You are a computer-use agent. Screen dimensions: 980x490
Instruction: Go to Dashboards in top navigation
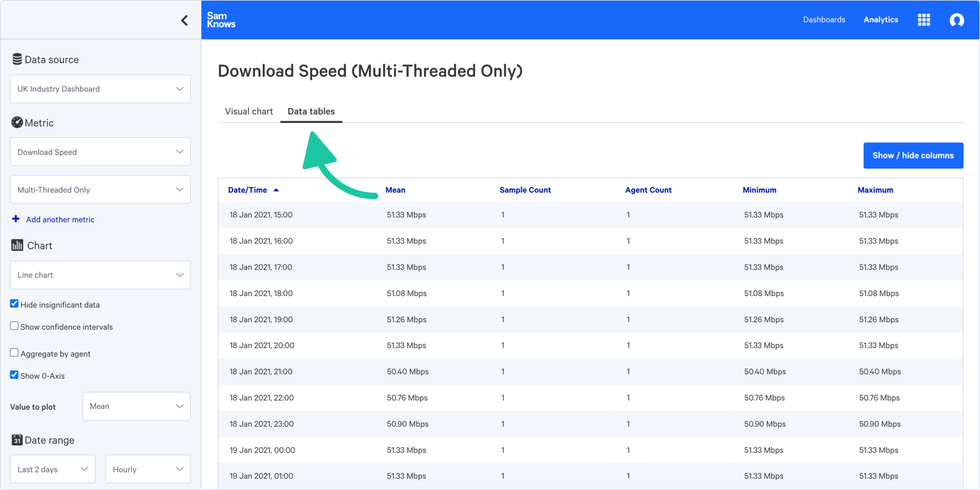[x=824, y=20]
